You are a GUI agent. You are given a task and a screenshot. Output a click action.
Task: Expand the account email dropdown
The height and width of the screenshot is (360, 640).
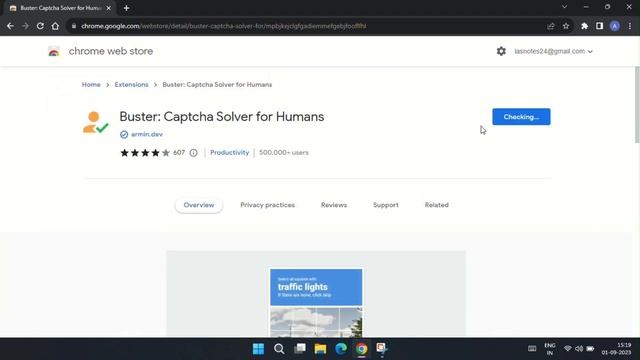point(553,51)
